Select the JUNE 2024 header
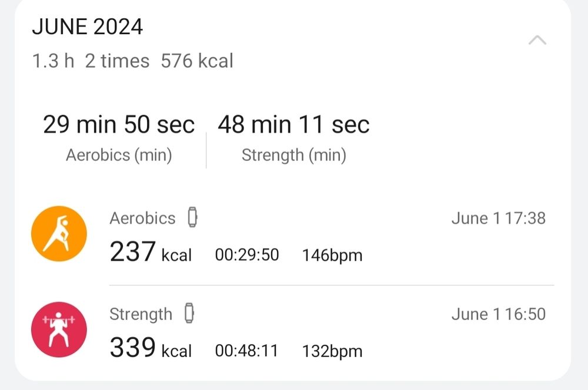 point(88,26)
